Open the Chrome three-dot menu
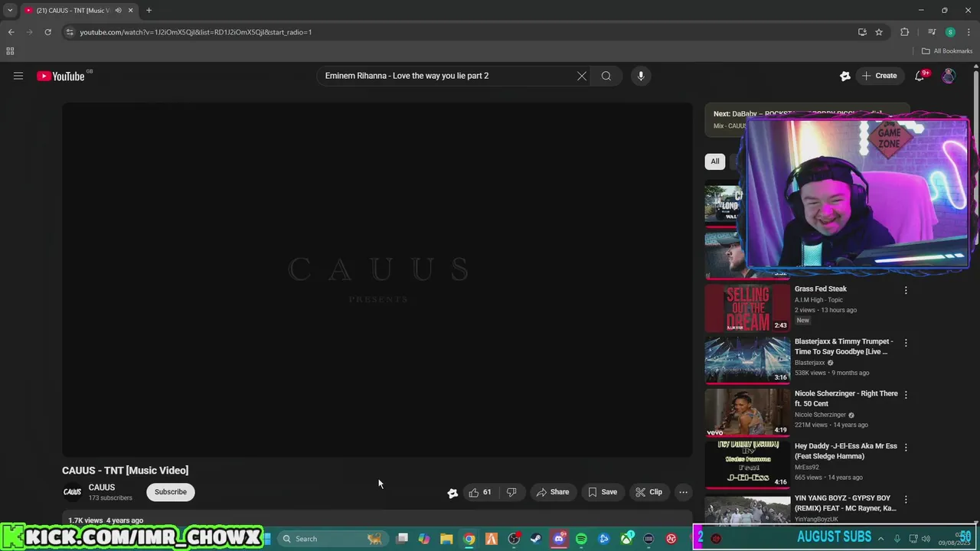The width and height of the screenshot is (980, 551). (x=969, y=32)
